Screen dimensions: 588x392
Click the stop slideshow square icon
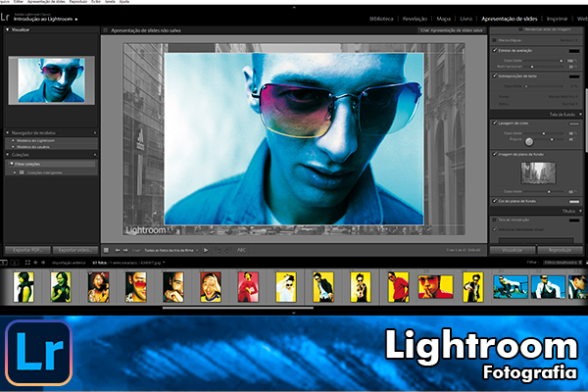106,250
